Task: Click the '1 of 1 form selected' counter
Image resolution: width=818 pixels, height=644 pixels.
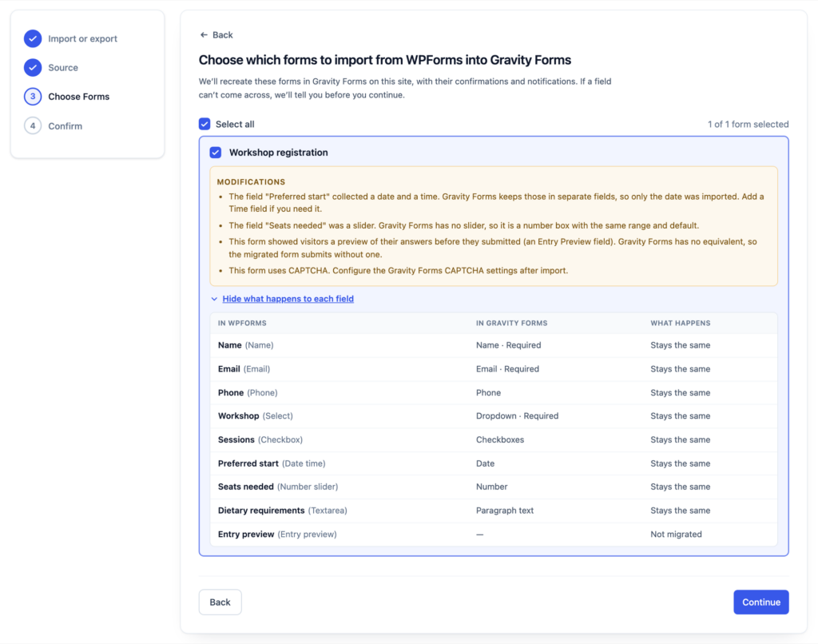Action: pos(748,124)
